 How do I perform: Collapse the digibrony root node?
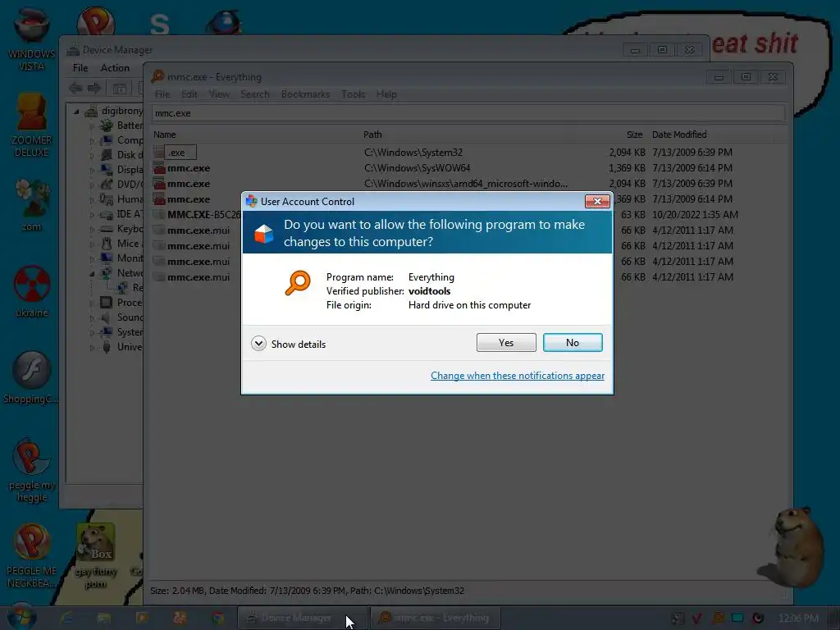(x=76, y=112)
